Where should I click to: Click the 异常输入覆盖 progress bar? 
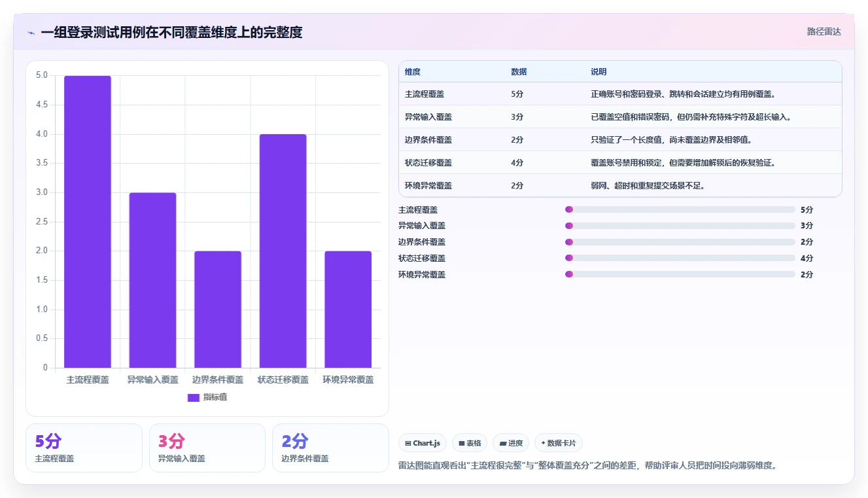pos(680,226)
